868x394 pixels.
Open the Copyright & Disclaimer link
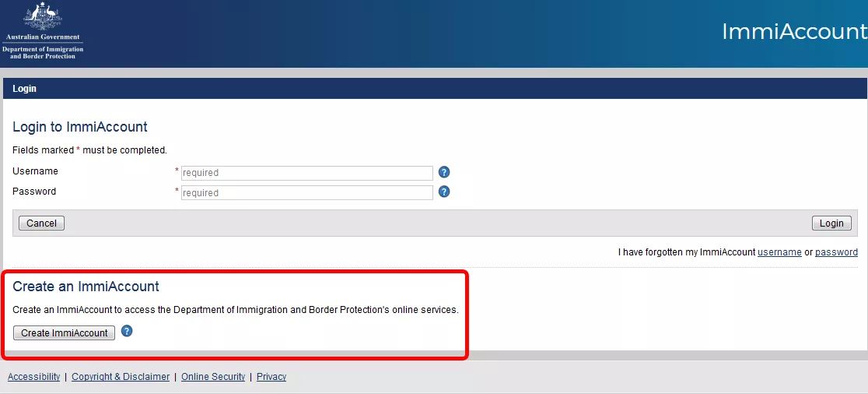pyautogui.click(x=121, y=377)
